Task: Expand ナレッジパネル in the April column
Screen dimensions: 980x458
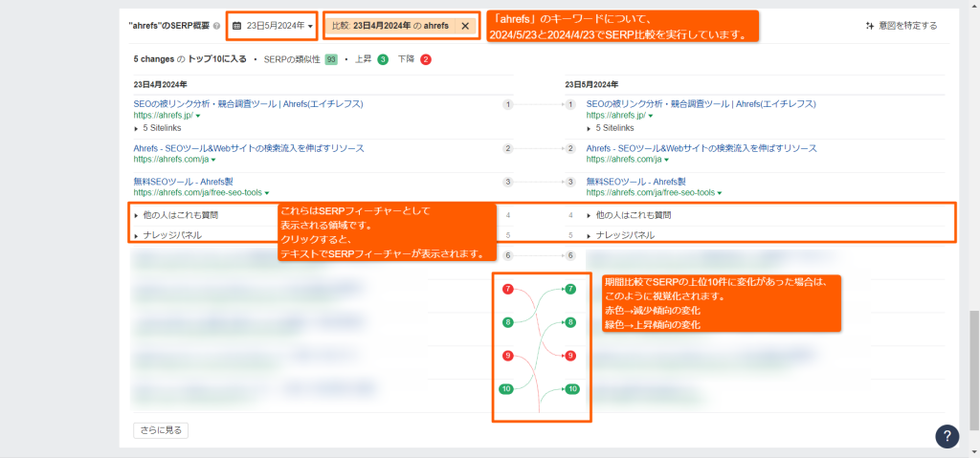Action: coord(168,235)
